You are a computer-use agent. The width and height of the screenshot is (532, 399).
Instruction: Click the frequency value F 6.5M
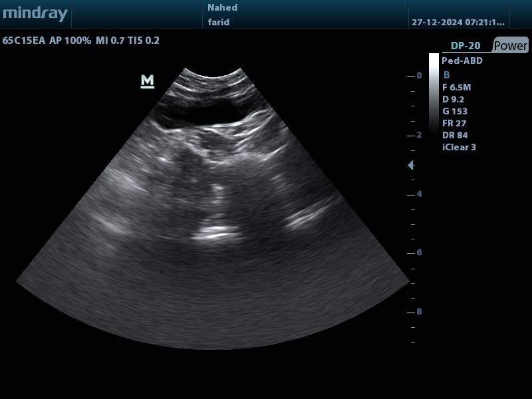(457, 87)
